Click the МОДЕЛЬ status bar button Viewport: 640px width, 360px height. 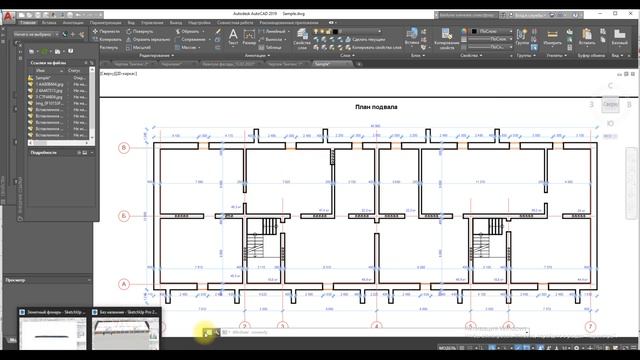[x=447, y=348]
